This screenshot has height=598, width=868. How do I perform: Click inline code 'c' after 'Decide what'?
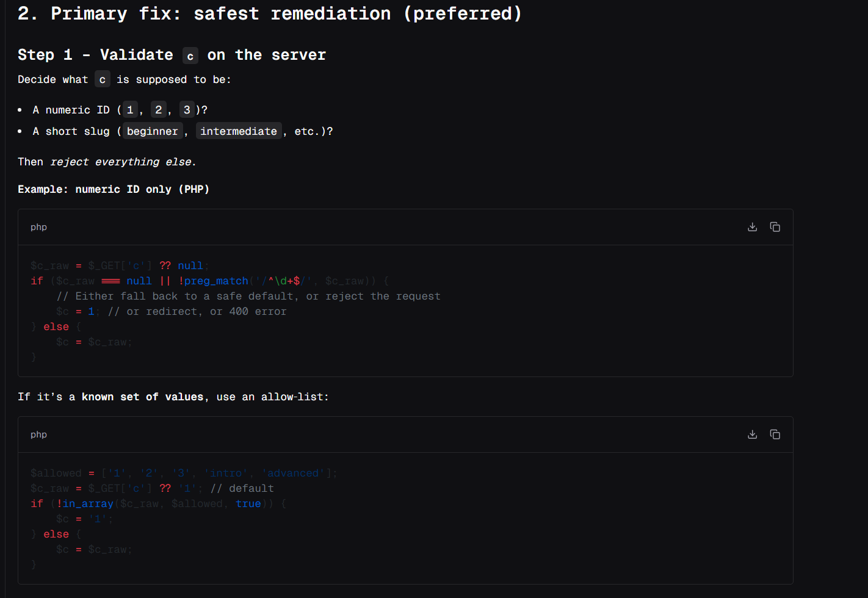[x=103, y=79]
